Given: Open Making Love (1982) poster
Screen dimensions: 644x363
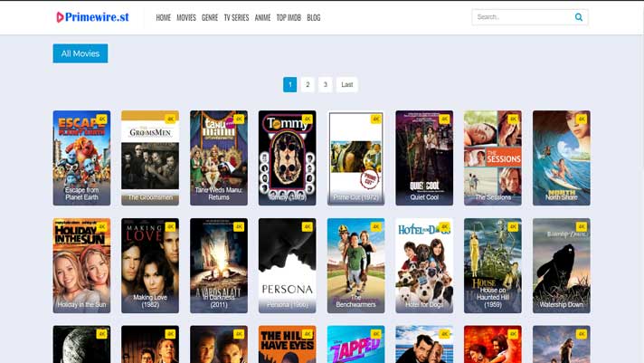Looking at the screenshot, I should click(x=150, y=265).
